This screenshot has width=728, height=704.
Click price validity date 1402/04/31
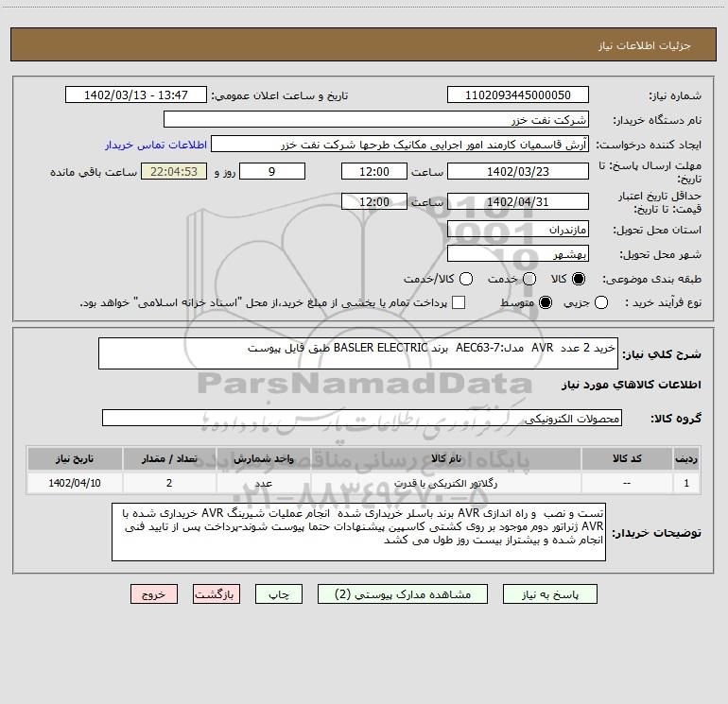pyautogui.click(x=518, y=201)
